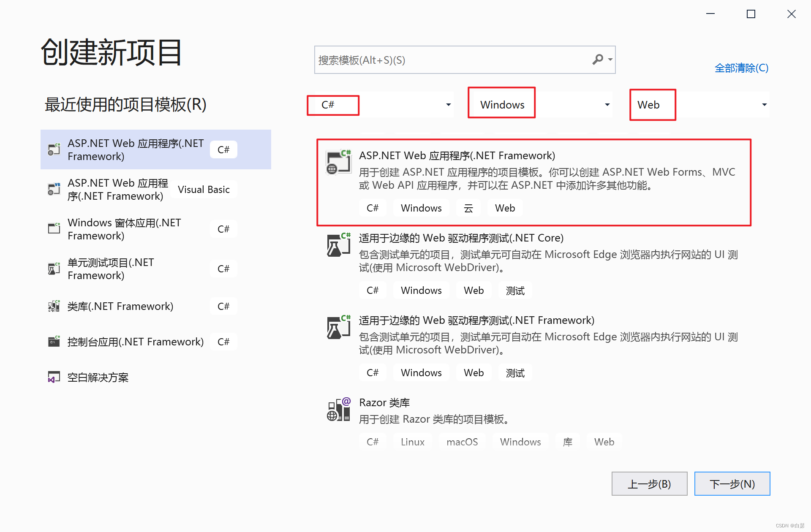Click the ASP.NET Web Application template icon
Screen dimensions: 811x532
pos(339,162)
